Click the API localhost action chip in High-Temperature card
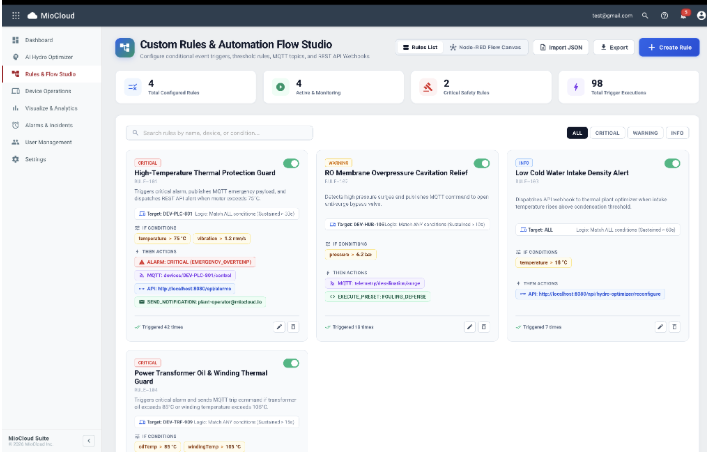707x452 pixels. [185, 289]
